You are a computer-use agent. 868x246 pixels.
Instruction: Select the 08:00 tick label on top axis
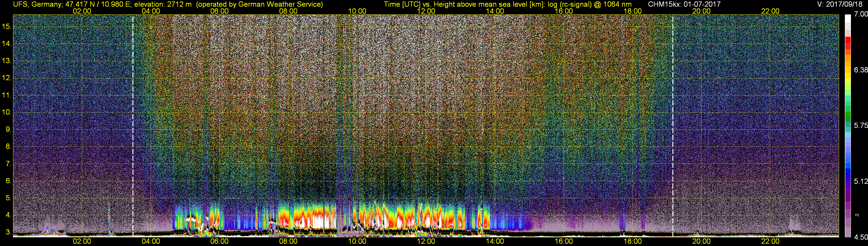pos(288,11)
